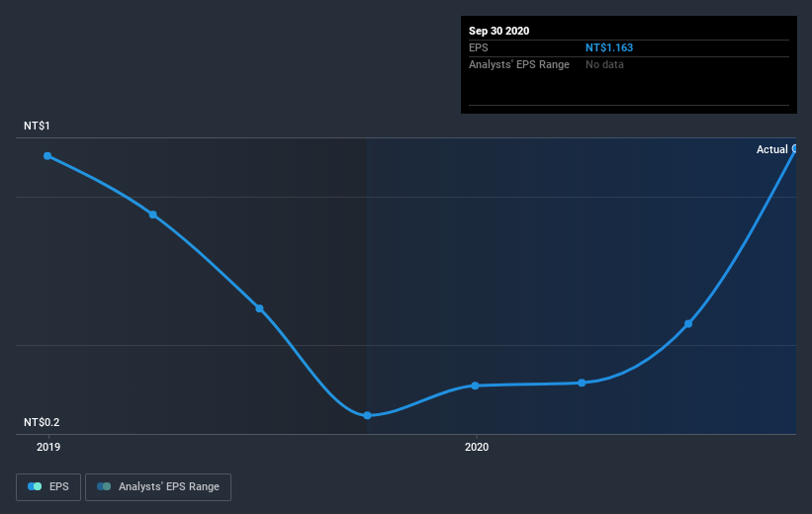Click the 2019 x-axis label

48,447
